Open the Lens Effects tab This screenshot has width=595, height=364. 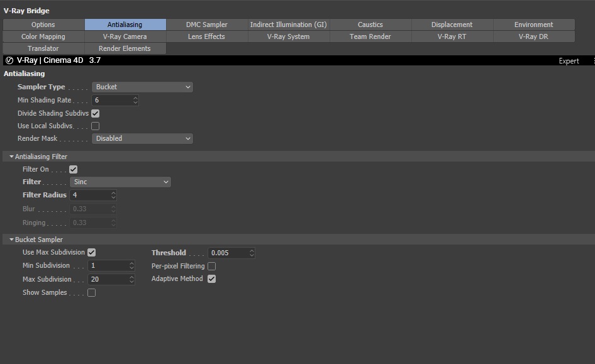point(207,37)
